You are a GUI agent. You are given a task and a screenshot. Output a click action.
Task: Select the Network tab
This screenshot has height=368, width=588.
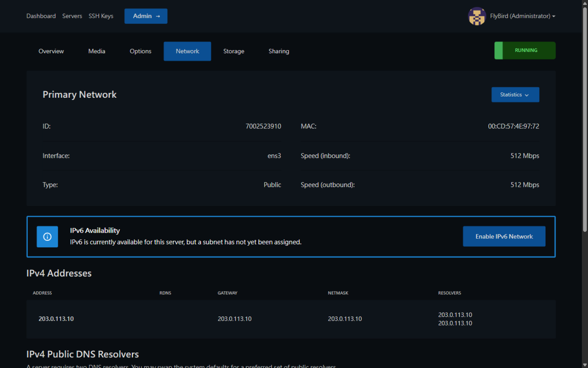pos(187,51)
